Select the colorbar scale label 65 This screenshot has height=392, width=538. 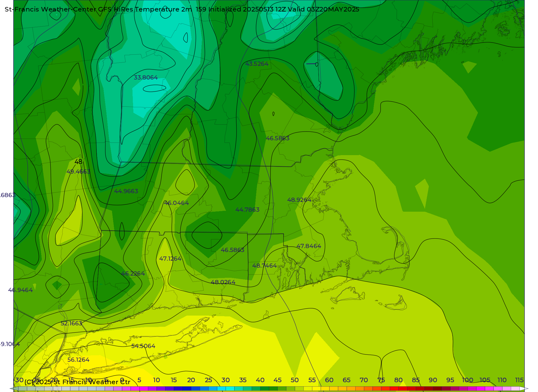[347, 380]
